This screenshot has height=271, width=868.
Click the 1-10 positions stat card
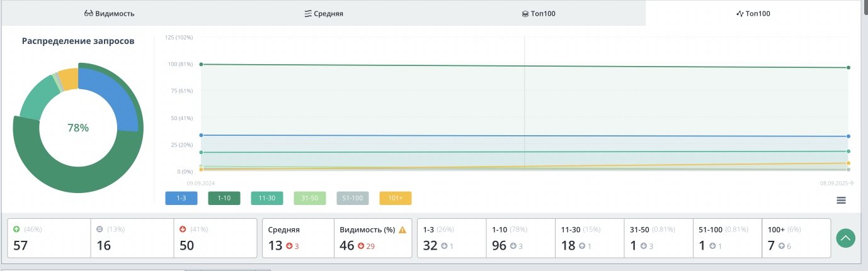pyautogui.click(x=520, y=238)
